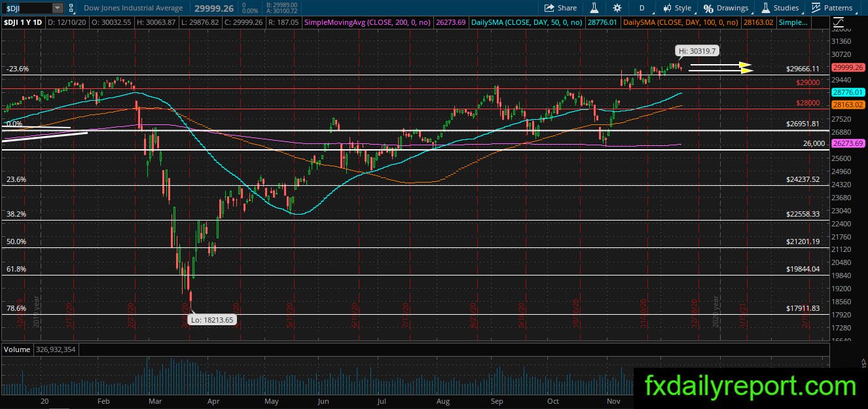The image size is (868, 409).
Task: Click the $17911.83 Fibonacci level label
Action: pyautogui.click(x=803, y=308)
